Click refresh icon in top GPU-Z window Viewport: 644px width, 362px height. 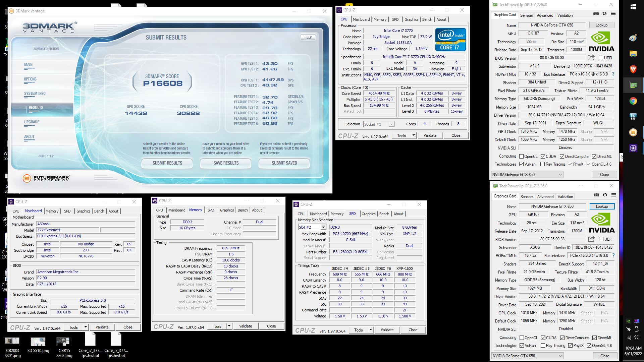tap(604, 14)
